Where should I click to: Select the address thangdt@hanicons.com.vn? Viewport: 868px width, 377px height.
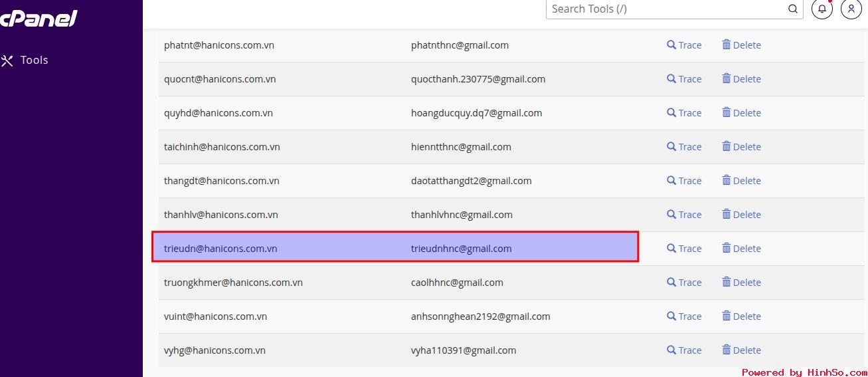(222, 181)
